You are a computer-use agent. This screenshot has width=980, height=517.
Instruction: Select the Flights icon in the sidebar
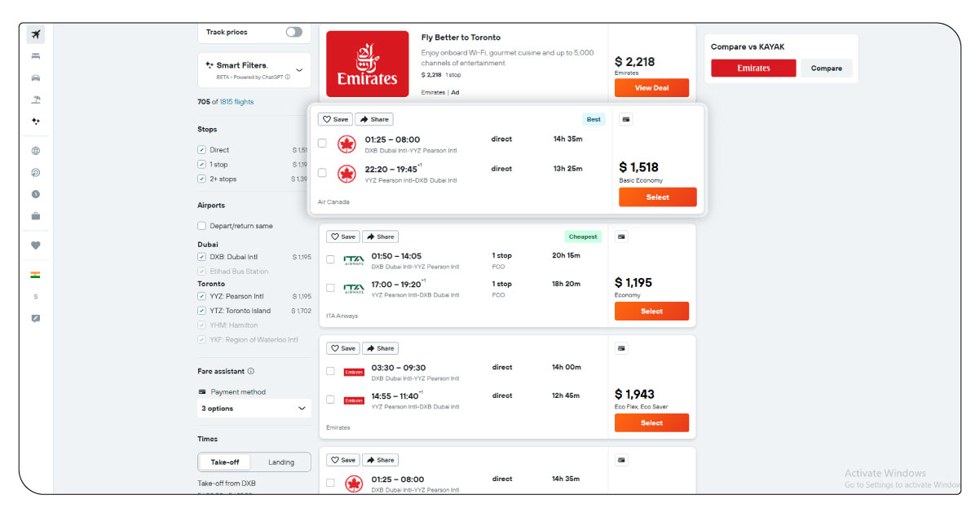[34, 34]
